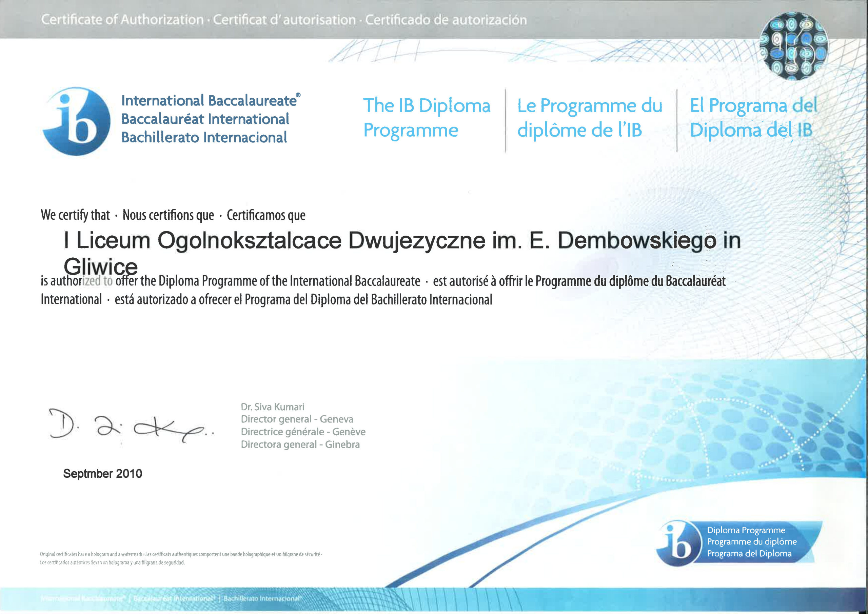Click the city name "Gliwice"
The image size is (868, 614).
pos(101,266)
